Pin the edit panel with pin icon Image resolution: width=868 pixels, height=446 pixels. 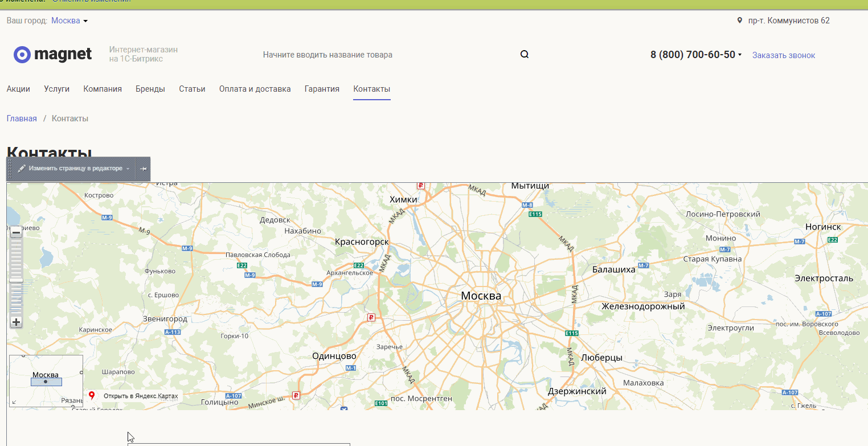click(x=143, y=169)
